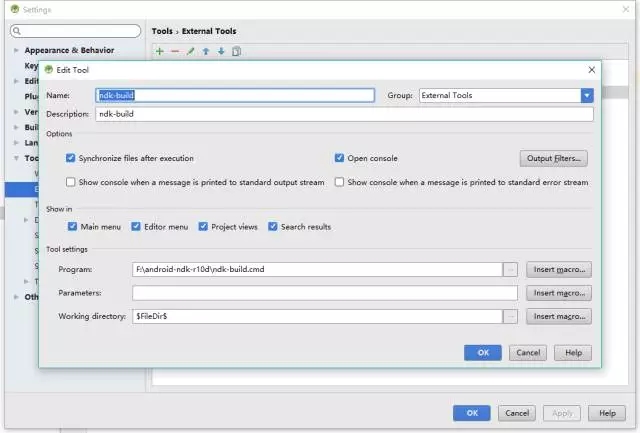The image size is (640, 433).
Task: Enable show console on standard output stream
Action: point(71,182)
